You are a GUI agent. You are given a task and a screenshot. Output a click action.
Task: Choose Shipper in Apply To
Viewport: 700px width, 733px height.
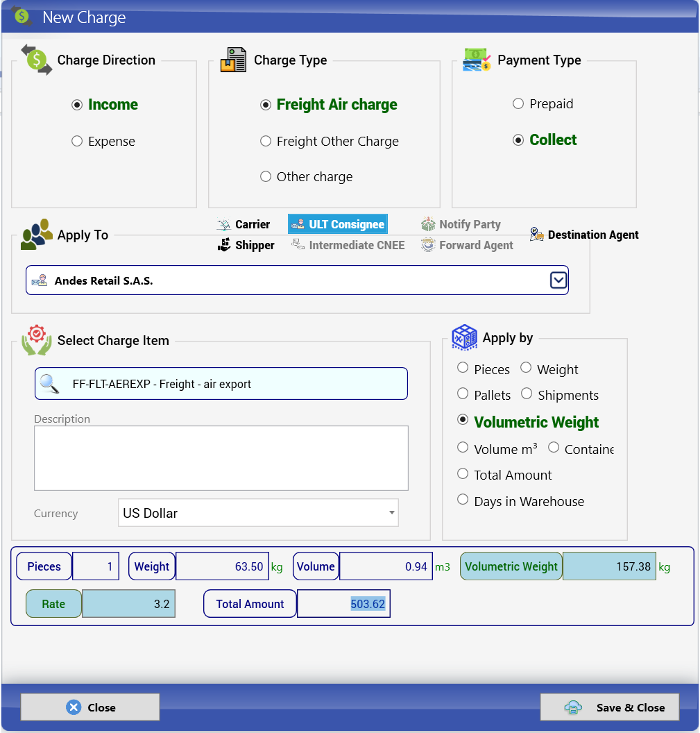pos(246,245)
